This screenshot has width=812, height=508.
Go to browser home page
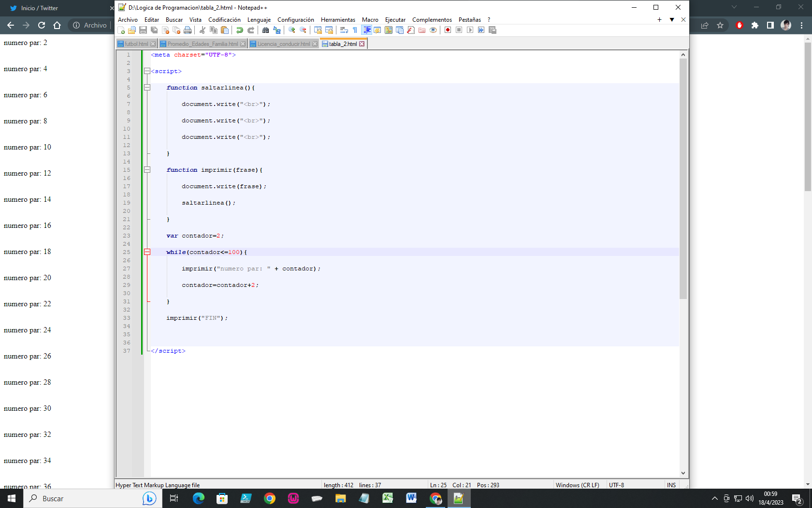[x=57, y=25]
